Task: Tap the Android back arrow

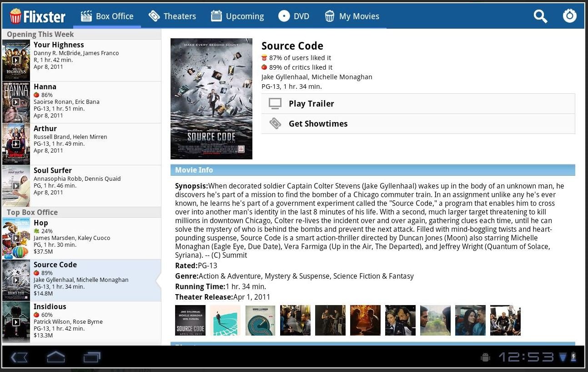Action: pyautogui.click(x=19, y=357)
